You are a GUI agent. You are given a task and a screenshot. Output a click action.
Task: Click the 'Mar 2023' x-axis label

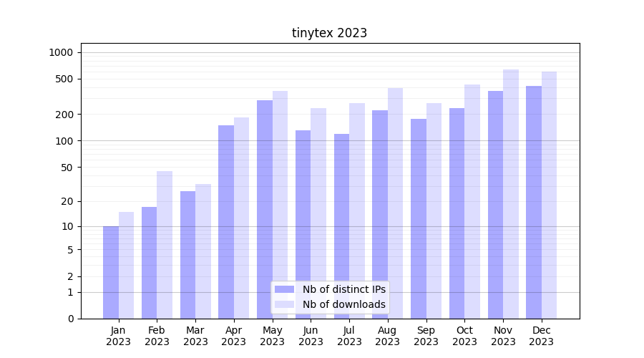(195, 336)
